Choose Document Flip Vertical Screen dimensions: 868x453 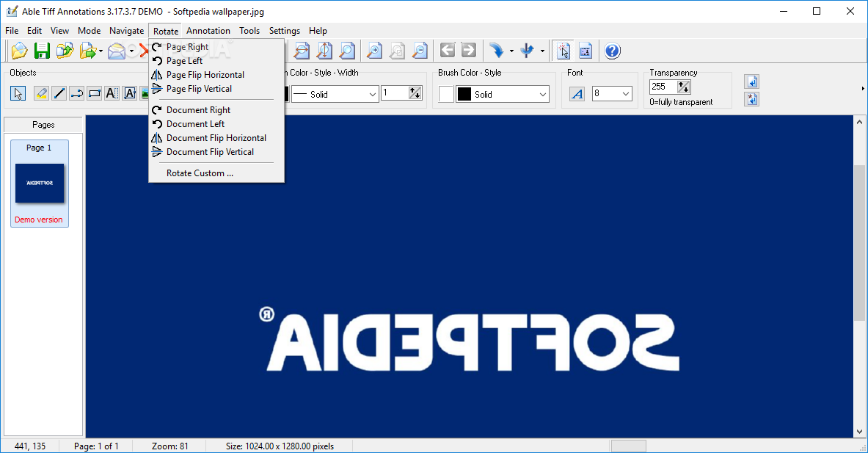[x=216, y=152]
